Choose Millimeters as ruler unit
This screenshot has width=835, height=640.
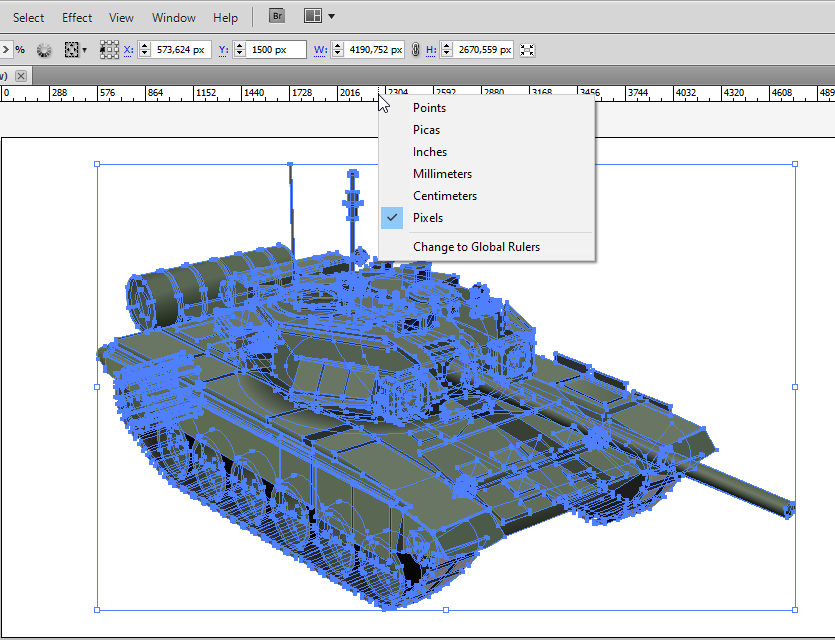coord(442,174)
